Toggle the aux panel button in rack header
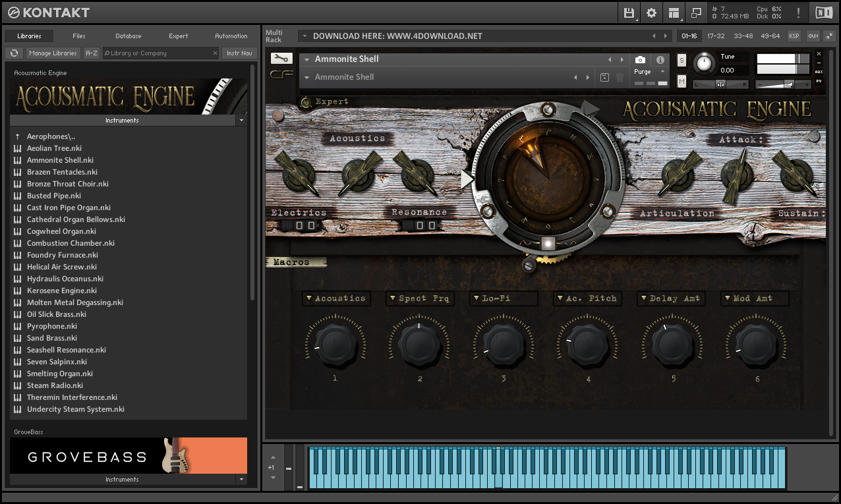 click(813, 36)
